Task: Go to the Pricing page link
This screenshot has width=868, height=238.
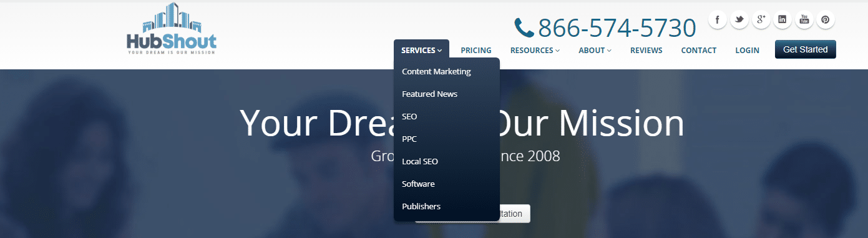Action: coord(476,50)
